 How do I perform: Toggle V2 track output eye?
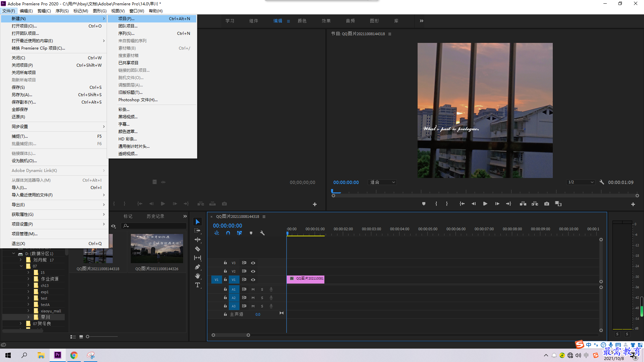tap(253, 271)
